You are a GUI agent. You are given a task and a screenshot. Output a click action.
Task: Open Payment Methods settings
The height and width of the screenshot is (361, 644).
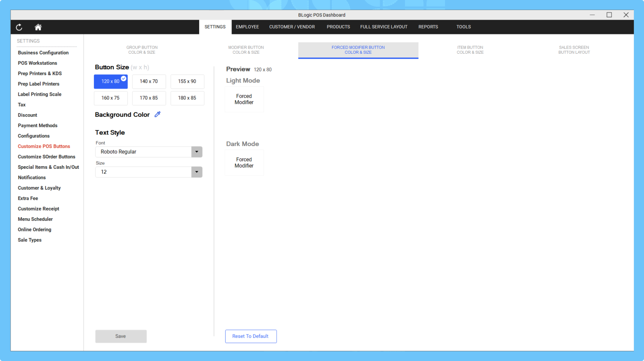[x=38, y=126]
